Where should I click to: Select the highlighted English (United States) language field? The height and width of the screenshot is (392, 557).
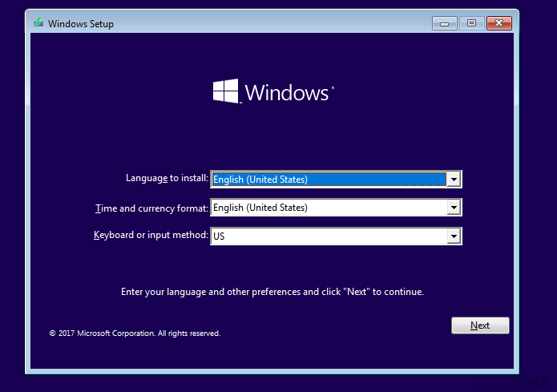point(329,180)
